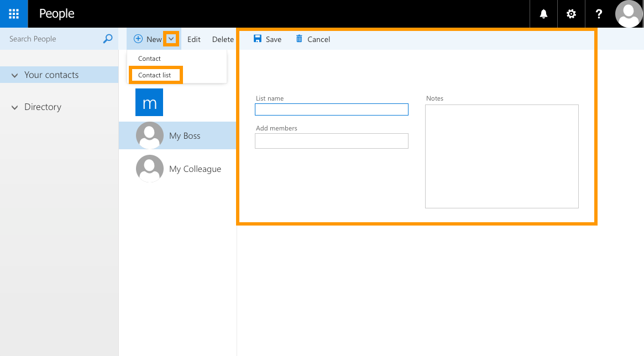Click Delete in the toolbar
This screenshot has width=644, height=356.
coord(223,39)
